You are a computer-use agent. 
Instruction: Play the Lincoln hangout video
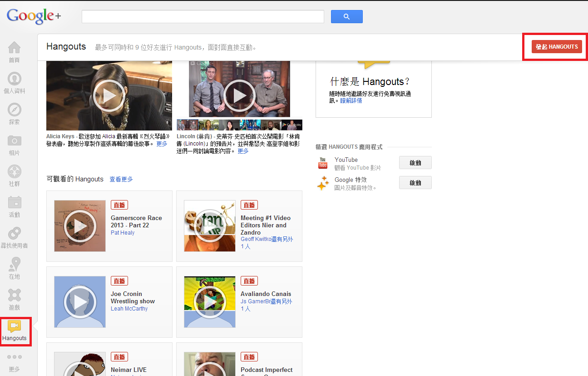tap(239, 95)
